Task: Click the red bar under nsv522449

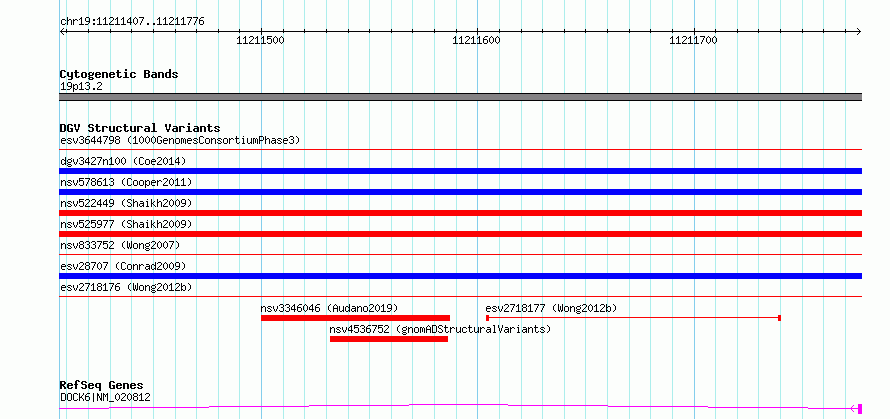Action: [x=460, y=213]
